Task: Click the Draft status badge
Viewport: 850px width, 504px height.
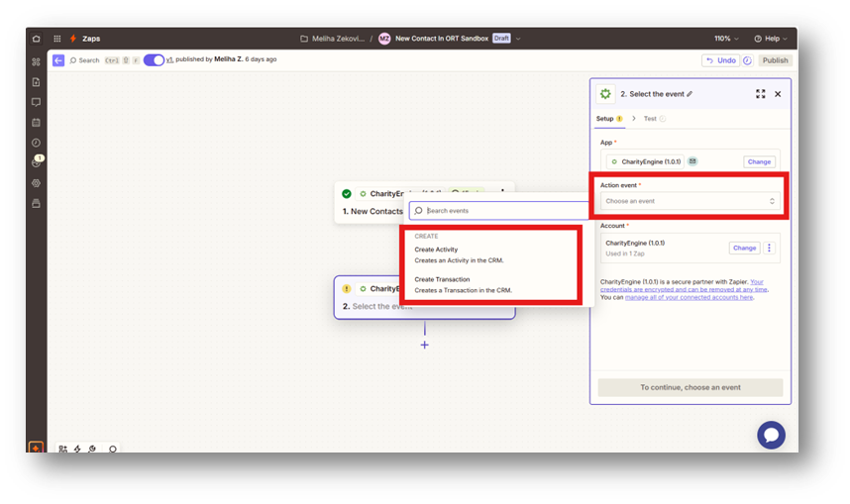Action: click(501, 39)
